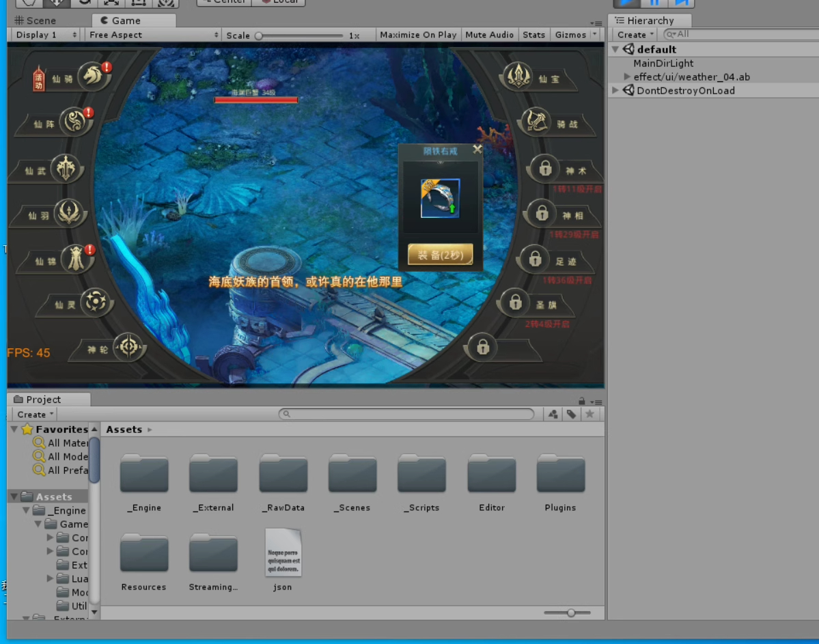
Task: Toggle Maximize On Play
Action: (418, 35)
